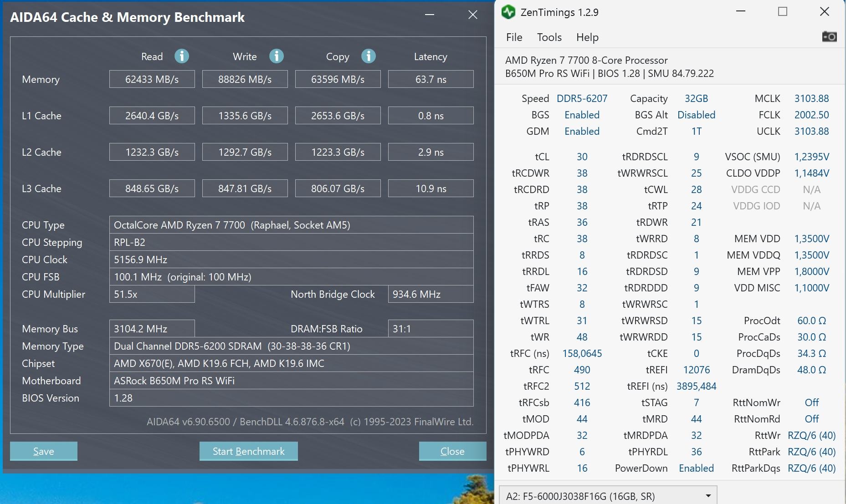
Task: Close the AIDA64 benchmark with the Close button
Action: 453,451
